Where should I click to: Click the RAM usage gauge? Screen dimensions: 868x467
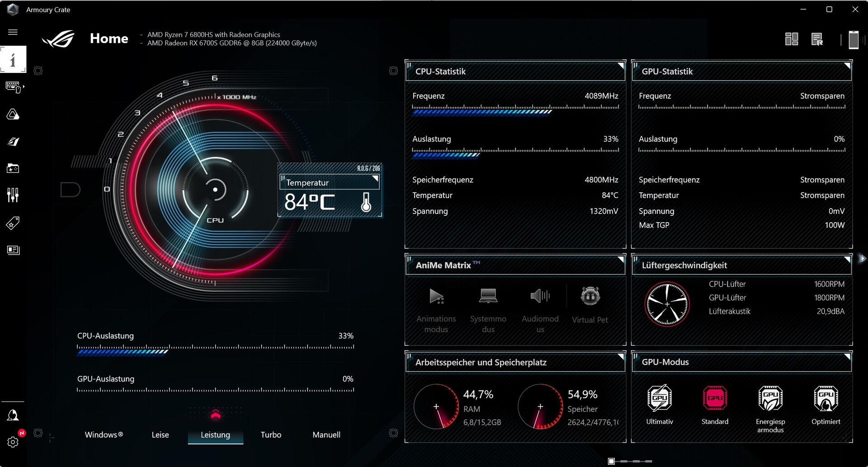pos(436,406)
